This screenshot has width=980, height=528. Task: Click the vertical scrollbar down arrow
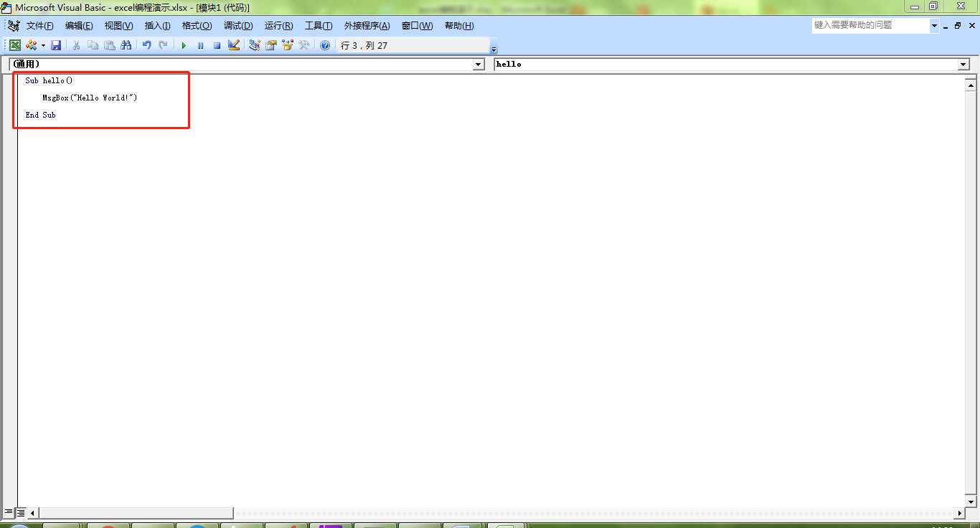coord(971,501)
